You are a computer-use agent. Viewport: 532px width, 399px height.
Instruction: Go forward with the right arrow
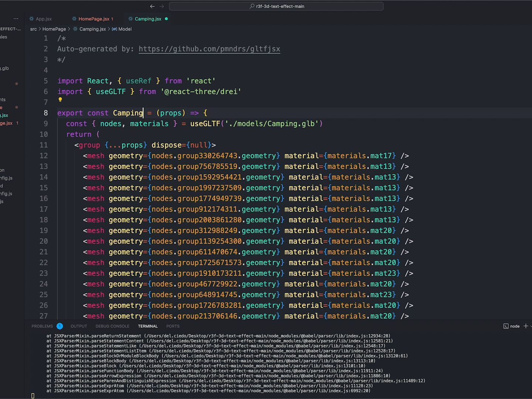tap(161, 6)
